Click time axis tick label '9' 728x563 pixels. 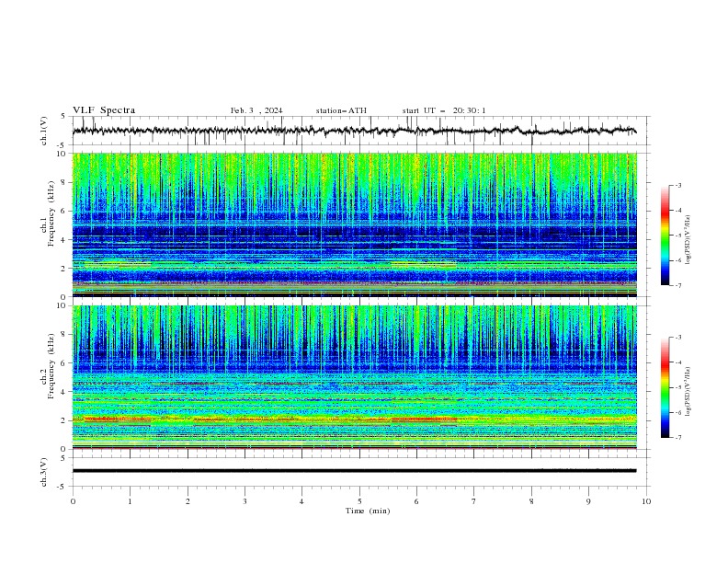click(588, 501)
